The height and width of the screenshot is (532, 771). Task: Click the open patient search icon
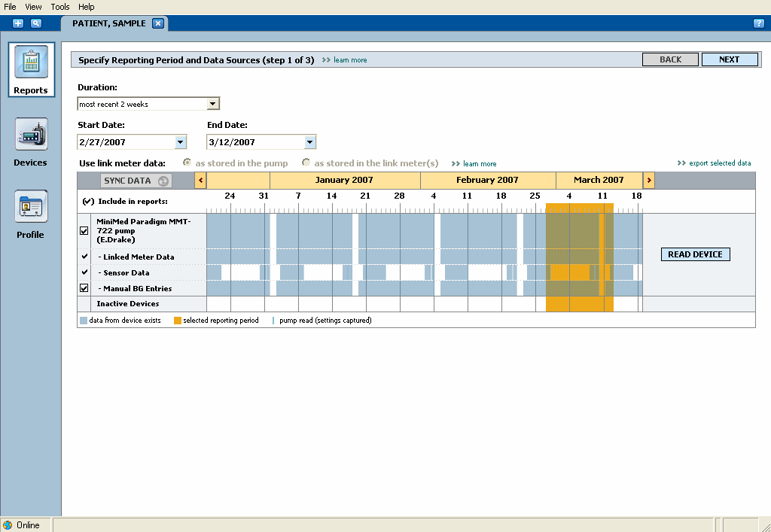(36, 23)
